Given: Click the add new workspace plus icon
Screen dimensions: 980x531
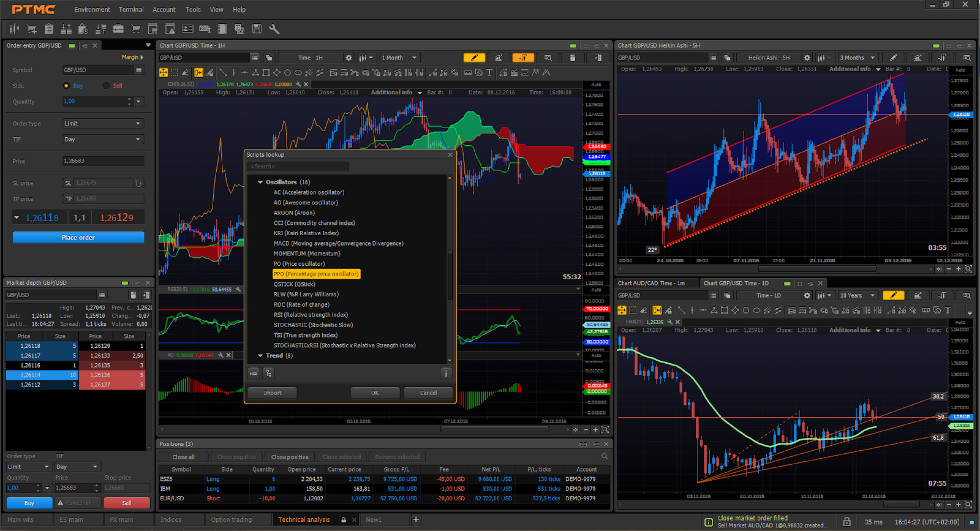Looking at the screenshot, I should [x=416, y=519].
